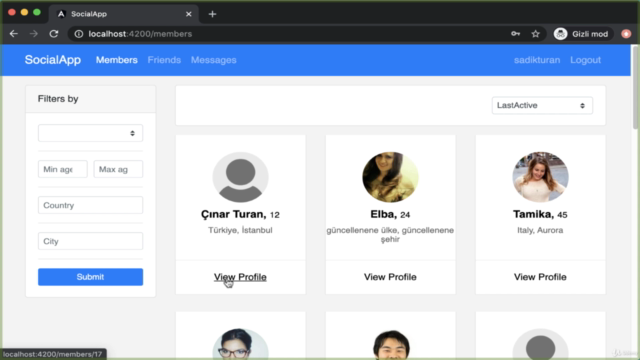
Task: Click the Logout link
Action: (585, 60)
